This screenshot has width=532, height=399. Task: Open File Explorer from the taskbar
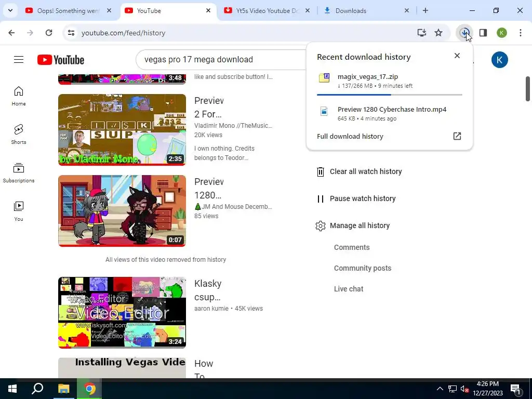pyautogui.click(x=63, y=389)
